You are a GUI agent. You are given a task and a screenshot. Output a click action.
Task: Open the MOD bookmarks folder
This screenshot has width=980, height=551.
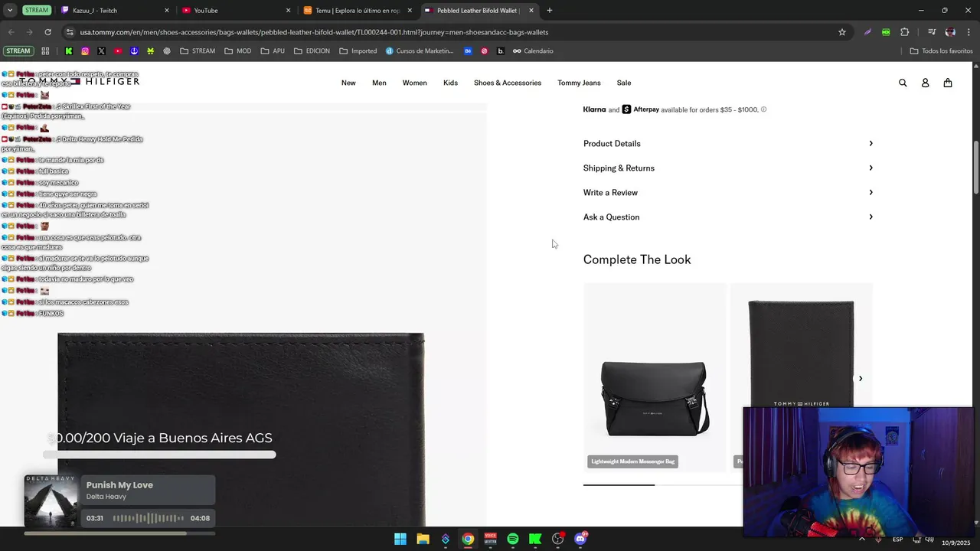(237, 51)
